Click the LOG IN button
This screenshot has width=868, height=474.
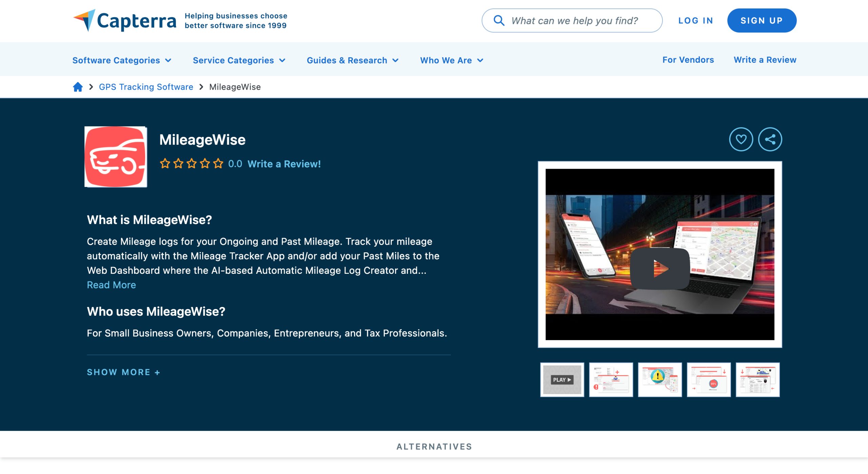(696, 20)
